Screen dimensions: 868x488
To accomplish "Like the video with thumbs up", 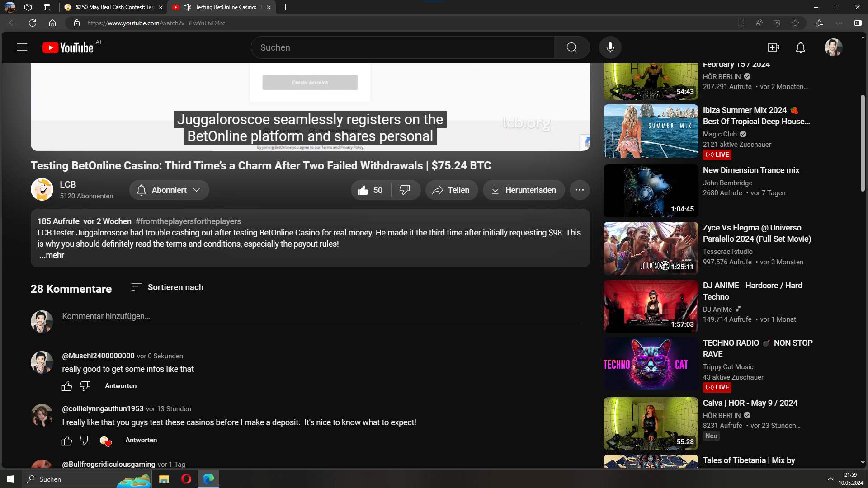I will pyautogui.click(x=370, y=190).
